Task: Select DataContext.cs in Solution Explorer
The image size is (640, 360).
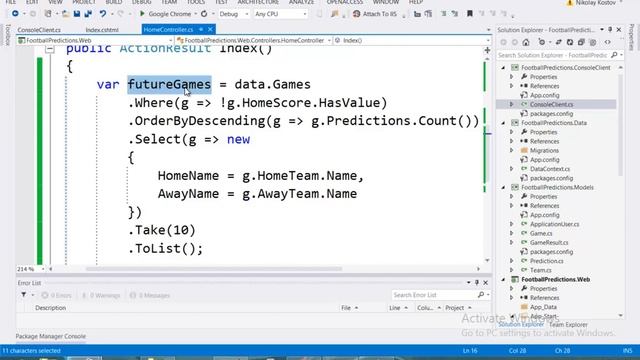Action: pos(550,169)
